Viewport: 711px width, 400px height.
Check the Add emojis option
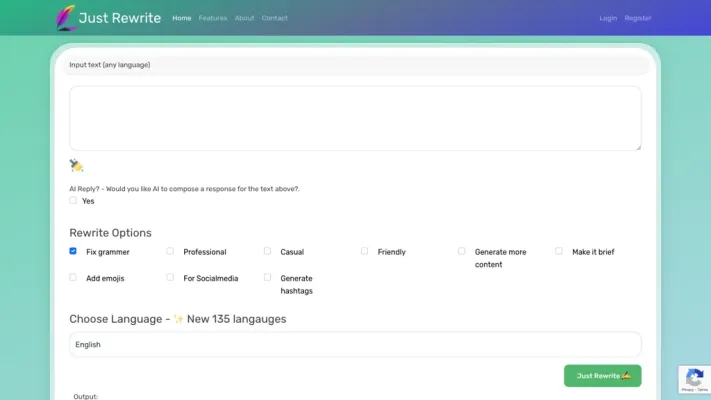[73, 277]
